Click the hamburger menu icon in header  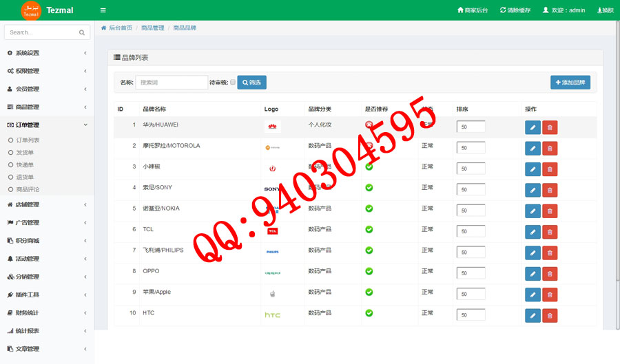103,10
